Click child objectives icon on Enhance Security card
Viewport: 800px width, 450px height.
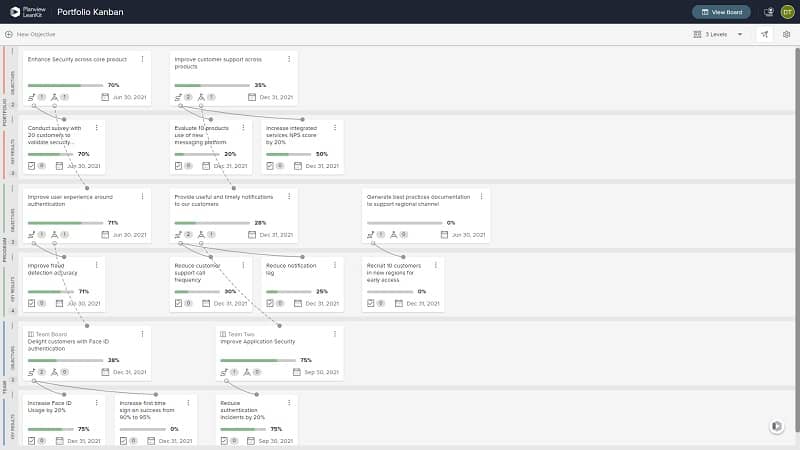click(x=55, y=97)
